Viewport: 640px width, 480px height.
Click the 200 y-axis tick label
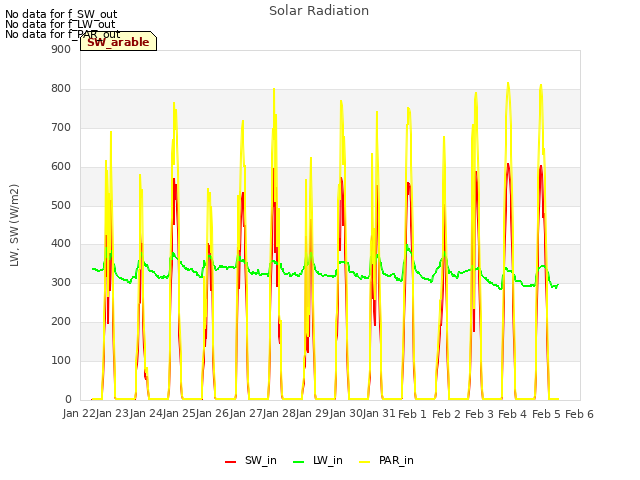tap(61, 321)
